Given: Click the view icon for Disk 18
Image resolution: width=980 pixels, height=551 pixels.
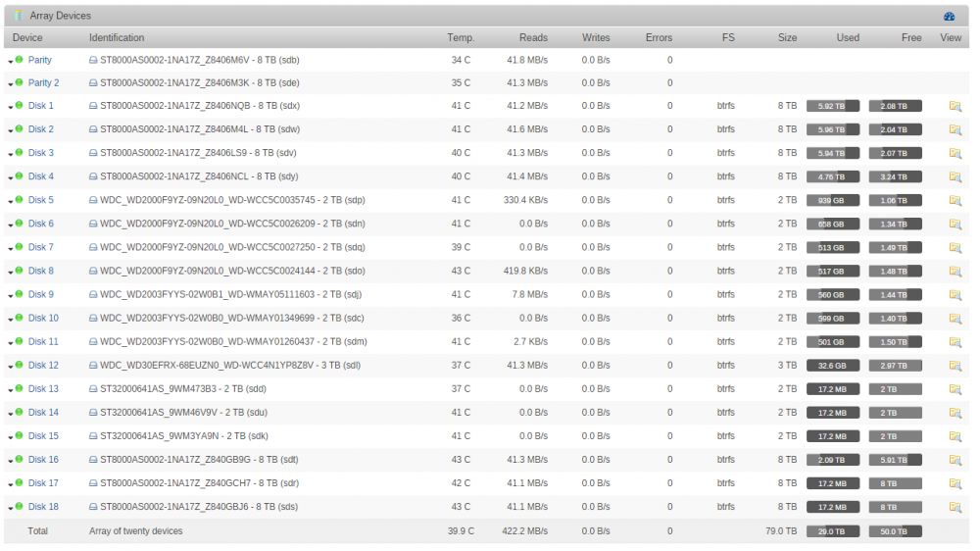Looking at the screenshot, I should pyautogui.click(x=955, y=507).
